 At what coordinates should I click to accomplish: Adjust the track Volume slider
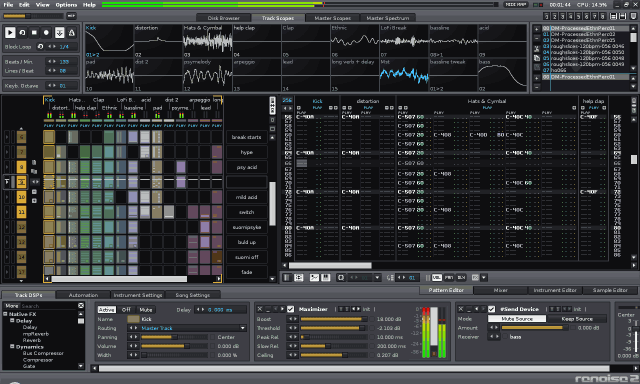[x=174, y=346]
